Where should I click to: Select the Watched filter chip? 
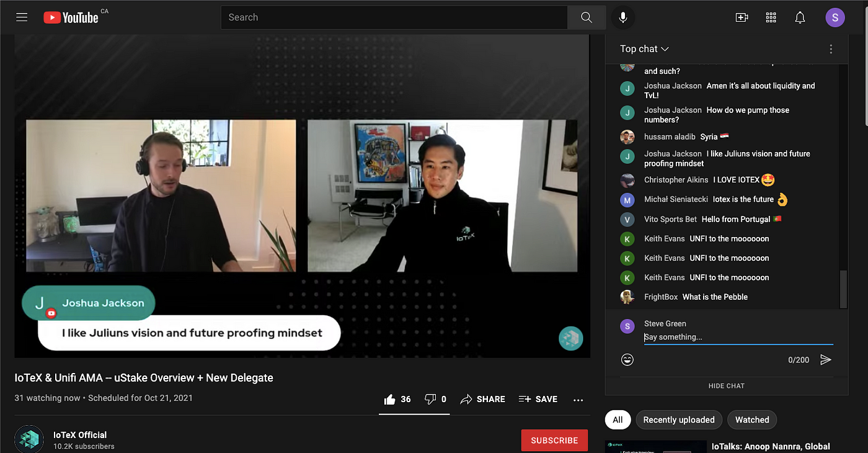tap(752, 420)
